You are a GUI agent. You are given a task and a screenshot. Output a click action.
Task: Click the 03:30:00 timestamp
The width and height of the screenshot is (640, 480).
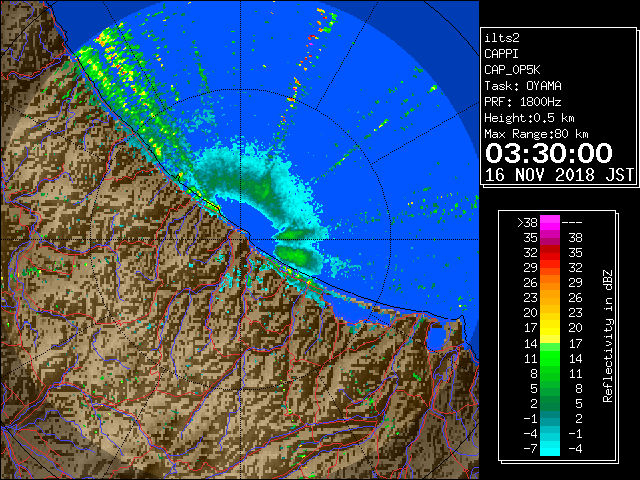549,153
